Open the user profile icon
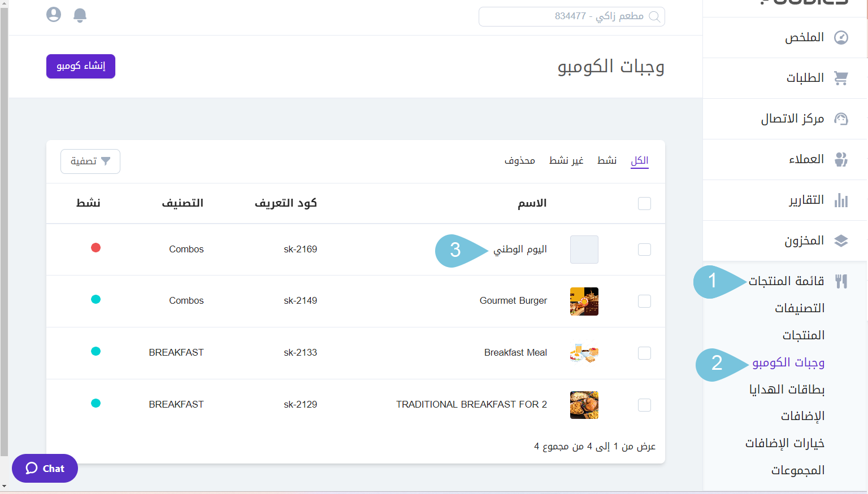Image resolution: width=868 pixels, height=494 pixels. 54,15
